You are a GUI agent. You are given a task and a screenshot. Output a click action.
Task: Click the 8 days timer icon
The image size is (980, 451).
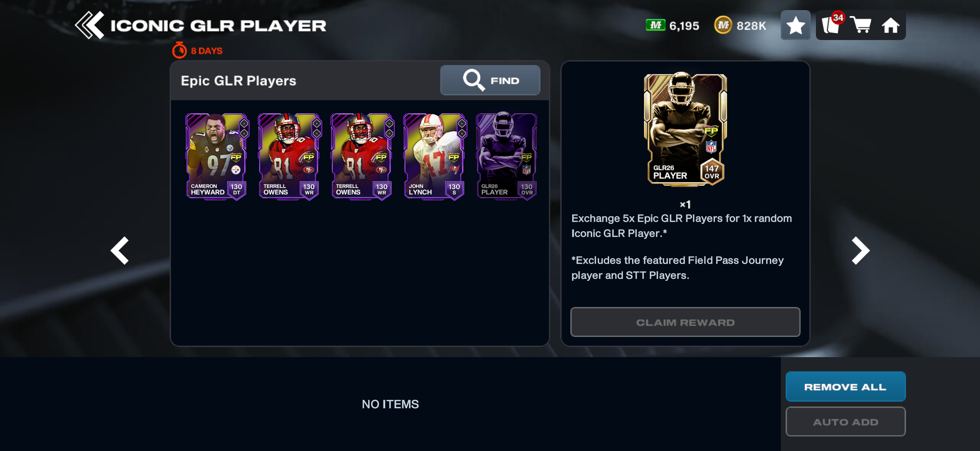click(x=179, y=50)
